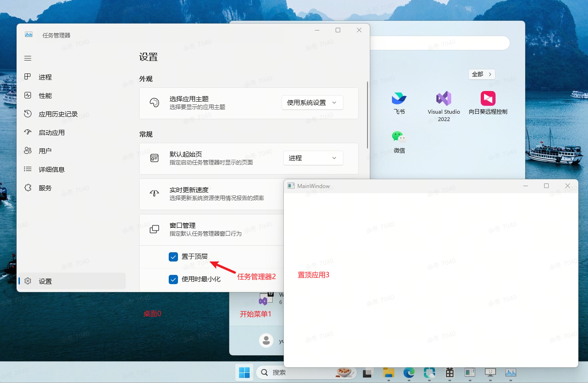Launch Visual Studio 2022 from pinned apps
The image size is (588, 383).
coord(444,106)
